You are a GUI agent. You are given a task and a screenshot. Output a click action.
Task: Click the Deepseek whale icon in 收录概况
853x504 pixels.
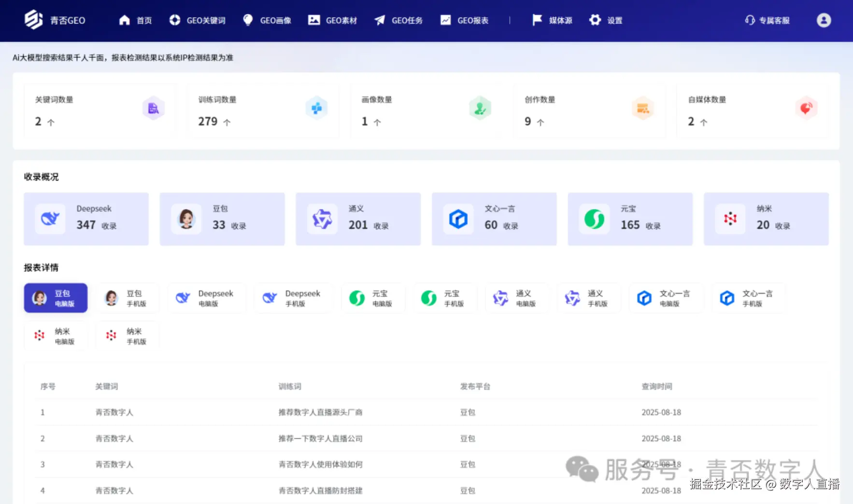click(x=50, y=219)
